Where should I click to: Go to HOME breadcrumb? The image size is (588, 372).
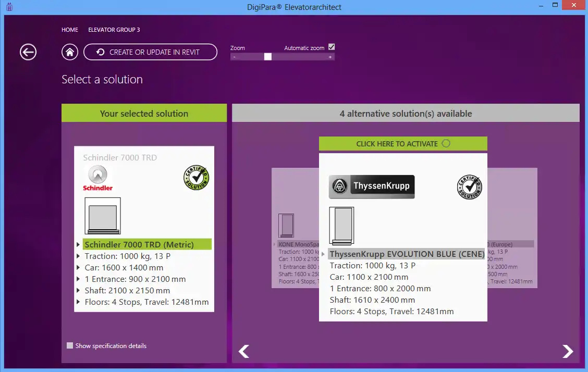pos(70,30)
